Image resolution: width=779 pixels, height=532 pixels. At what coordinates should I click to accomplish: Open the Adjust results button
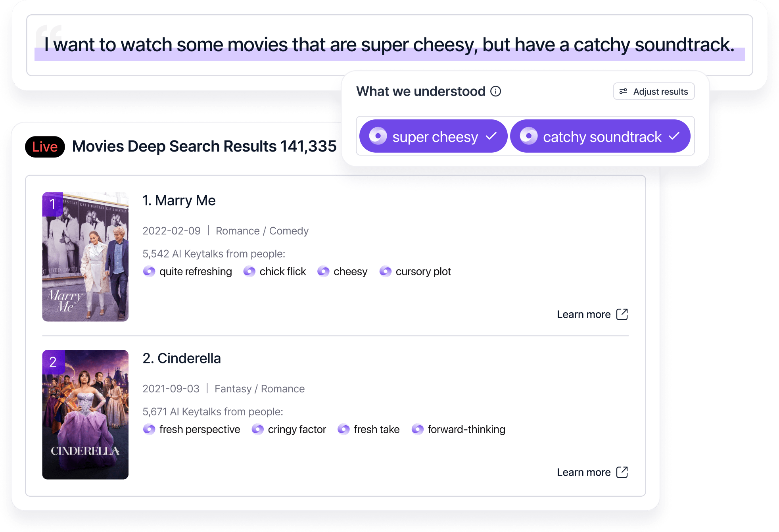654,91
